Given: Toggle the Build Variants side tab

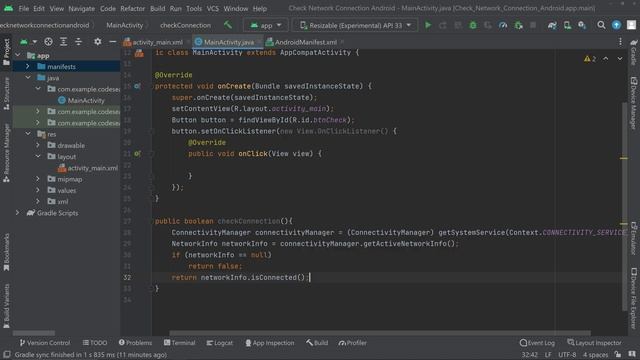Looking at the screenshot, I should (x=6, y=306).
